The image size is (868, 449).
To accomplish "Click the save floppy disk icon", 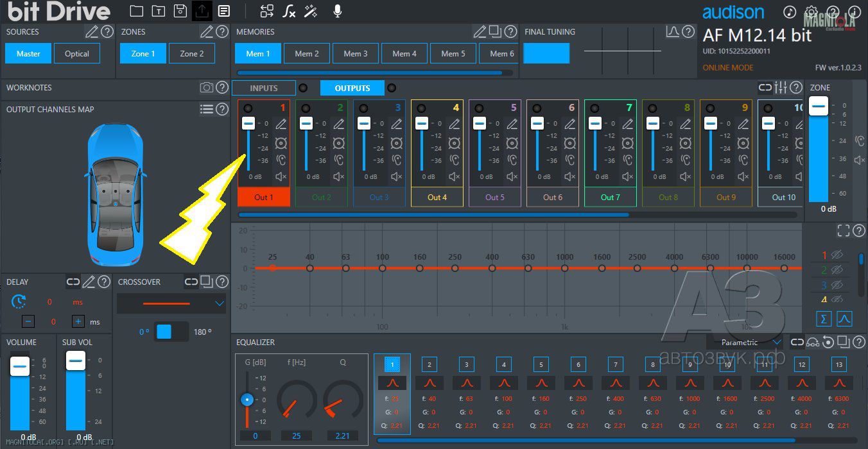I will click(x=180, y=11).
